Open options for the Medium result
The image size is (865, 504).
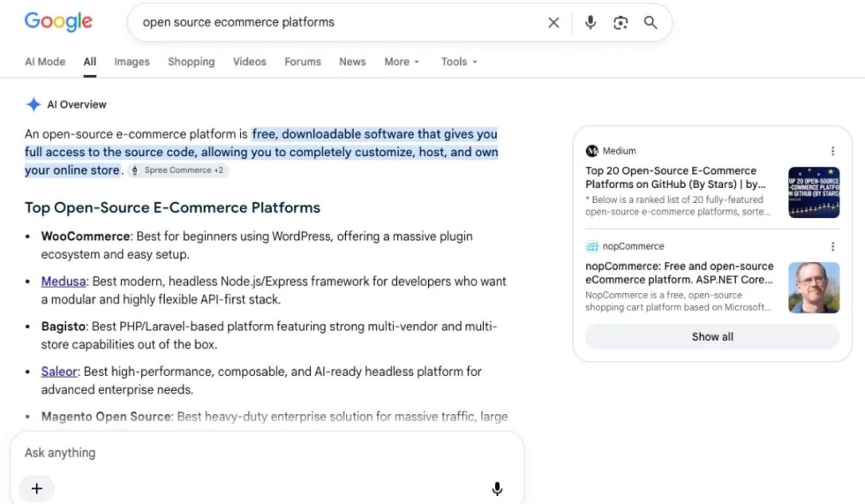[x=832, y=151]
